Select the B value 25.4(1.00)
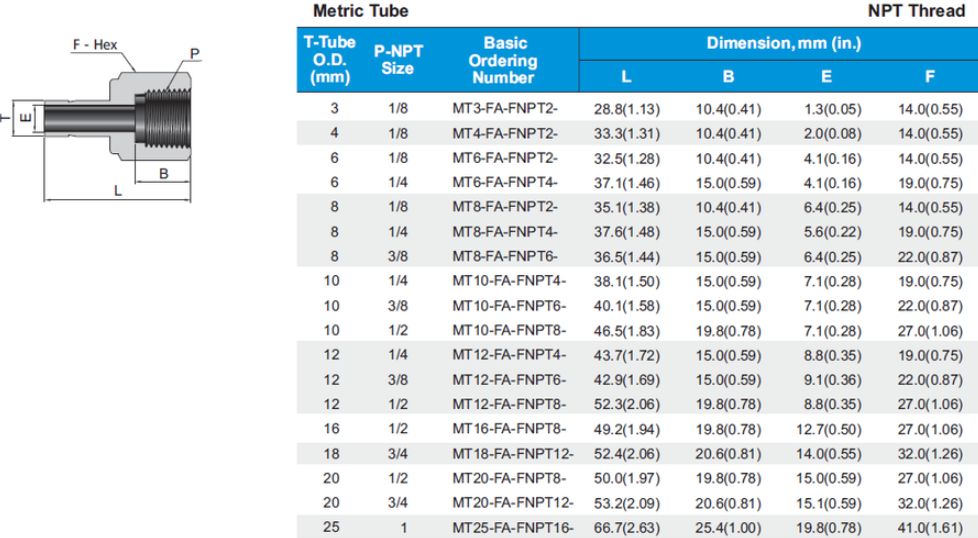Screen dimensions: 978x538 (x=727, y=526)
